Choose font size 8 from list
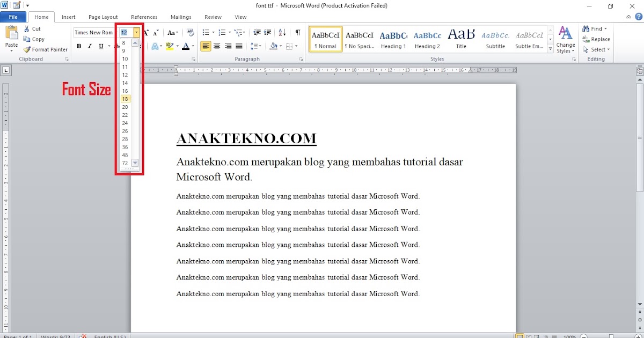The height and width of the screenshot is (338, 644). pyautogui.click(x=126, y=43)
